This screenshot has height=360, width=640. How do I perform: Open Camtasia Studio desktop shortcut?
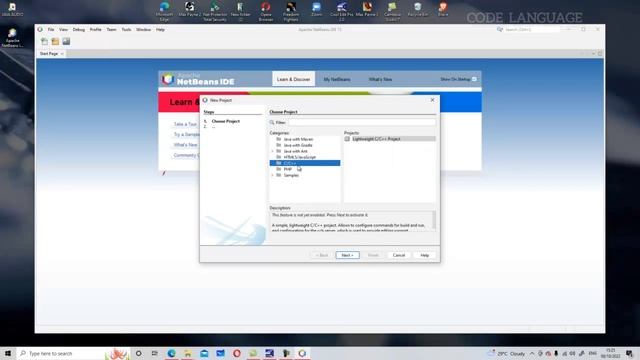(x=392, y=11)
